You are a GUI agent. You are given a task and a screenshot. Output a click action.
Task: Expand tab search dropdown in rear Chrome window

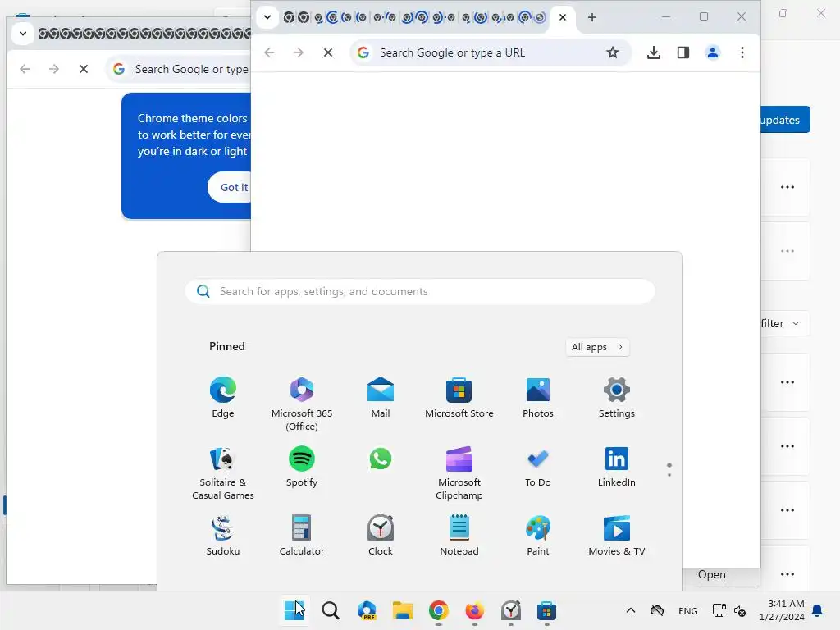pos(23,33)
